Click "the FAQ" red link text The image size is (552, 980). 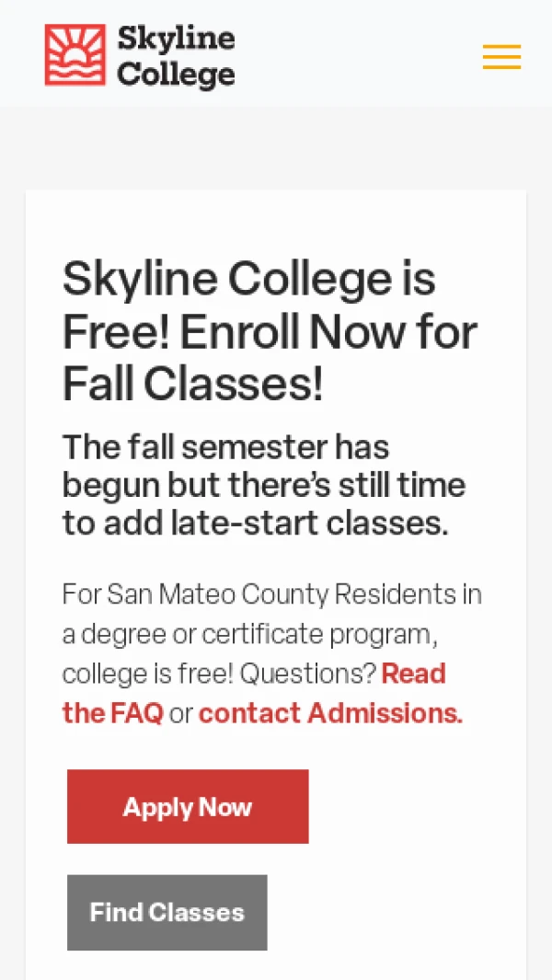pos(112,713)
